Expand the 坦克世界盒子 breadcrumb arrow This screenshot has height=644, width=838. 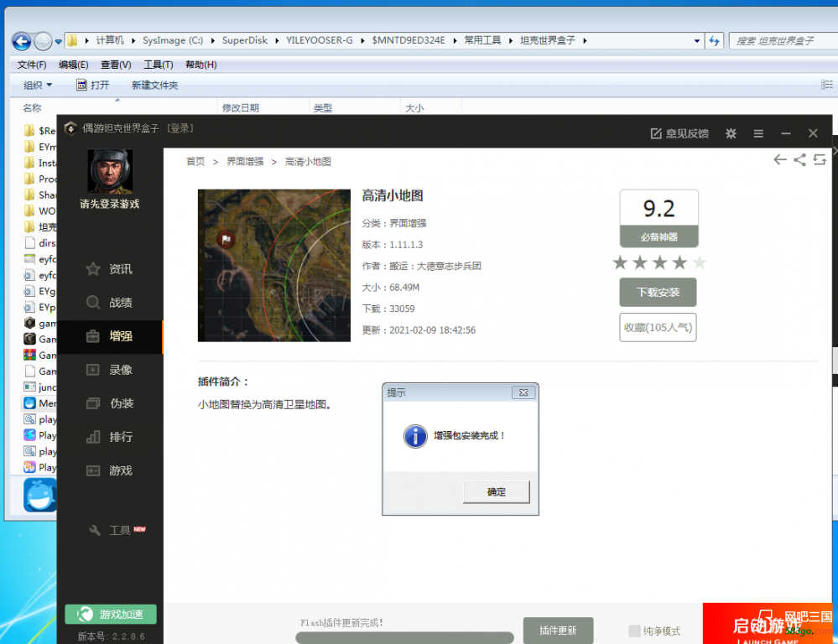[585, 40]
